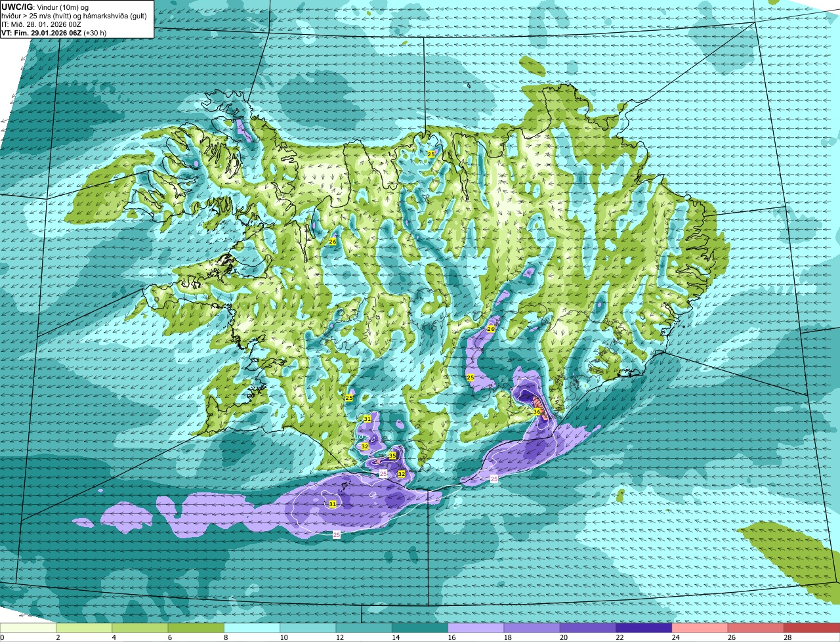Image resolution: width=840 pixels, height=642 pixels.
Task: Click the valid time 'VT: Fim. 29.01.2026 06Z (+30 h)'
Action: coord(54,33)
